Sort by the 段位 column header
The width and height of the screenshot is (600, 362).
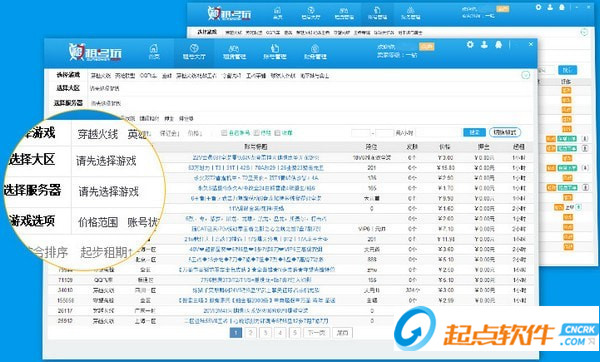point(371,147)
